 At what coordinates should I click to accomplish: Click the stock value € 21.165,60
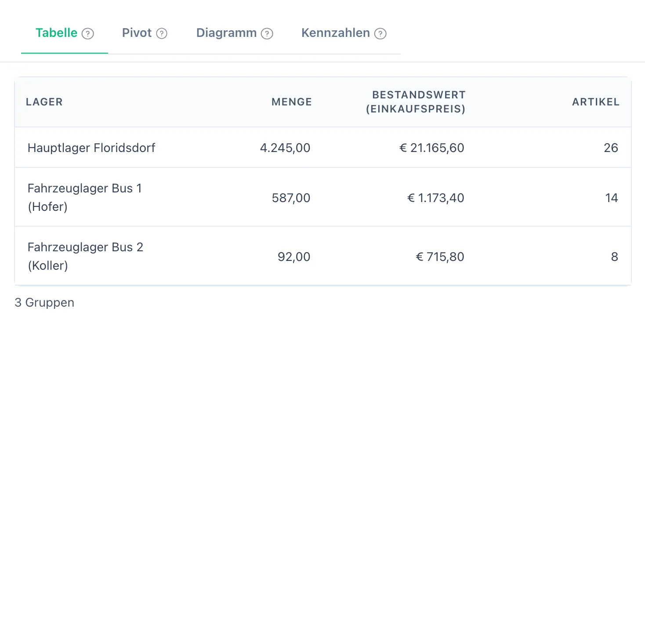(x=431, y=148)
